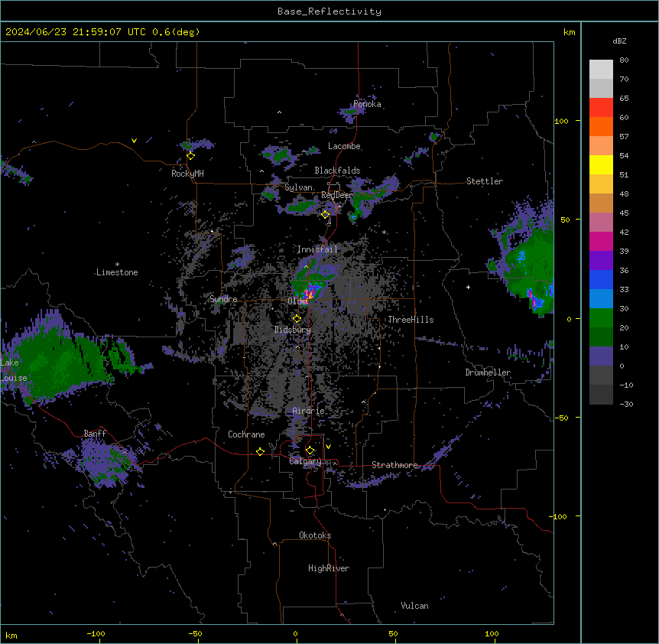Click the Blackfalds label
This screenshot has width=659, height=644.
coord(337,171)
